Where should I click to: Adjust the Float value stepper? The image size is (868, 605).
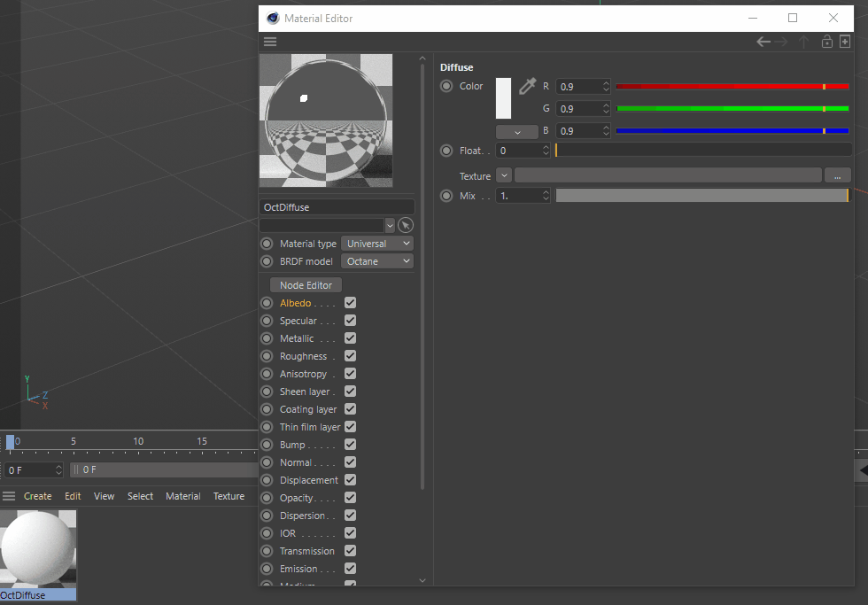pyautogui.click(x=546, y=151)
